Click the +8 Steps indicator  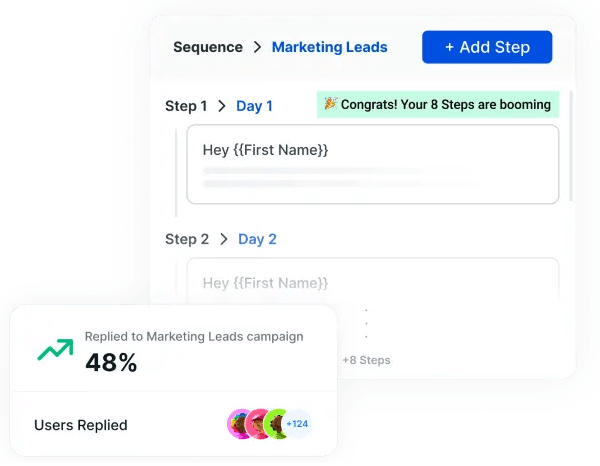(x=366, y=360)
